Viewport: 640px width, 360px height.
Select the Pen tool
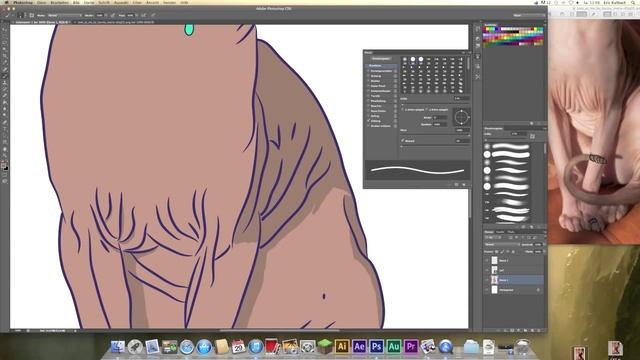[x=5, y=122]
